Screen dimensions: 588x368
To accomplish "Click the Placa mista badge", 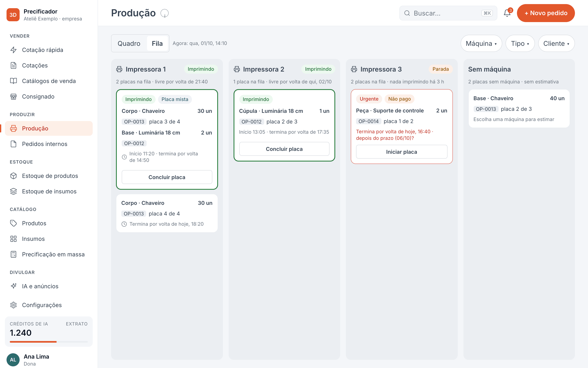I will click(x=175, y=99).
